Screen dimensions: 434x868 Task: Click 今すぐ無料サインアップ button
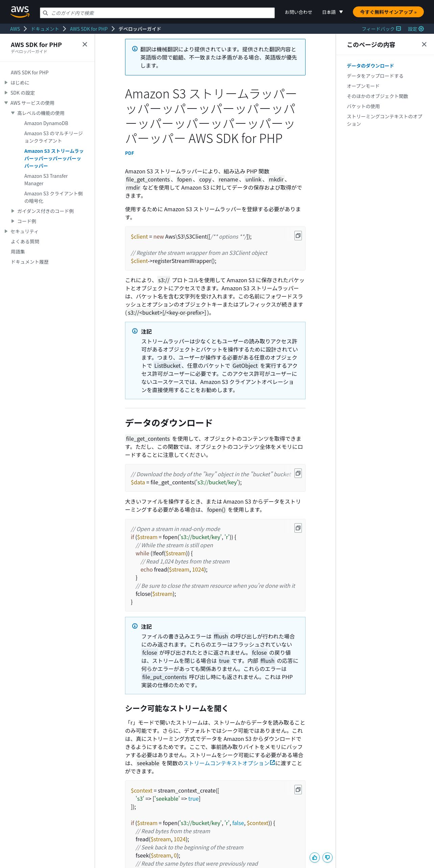388,12
